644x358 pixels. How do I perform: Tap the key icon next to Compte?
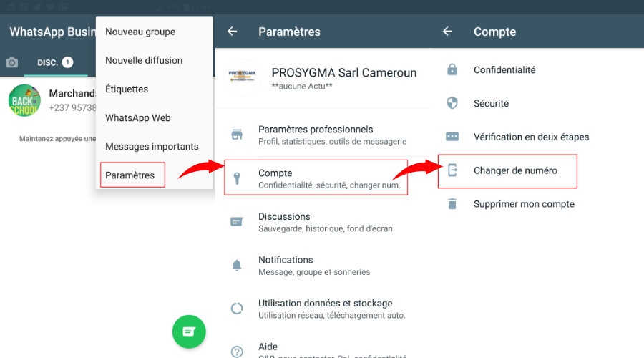coord(237,178)
